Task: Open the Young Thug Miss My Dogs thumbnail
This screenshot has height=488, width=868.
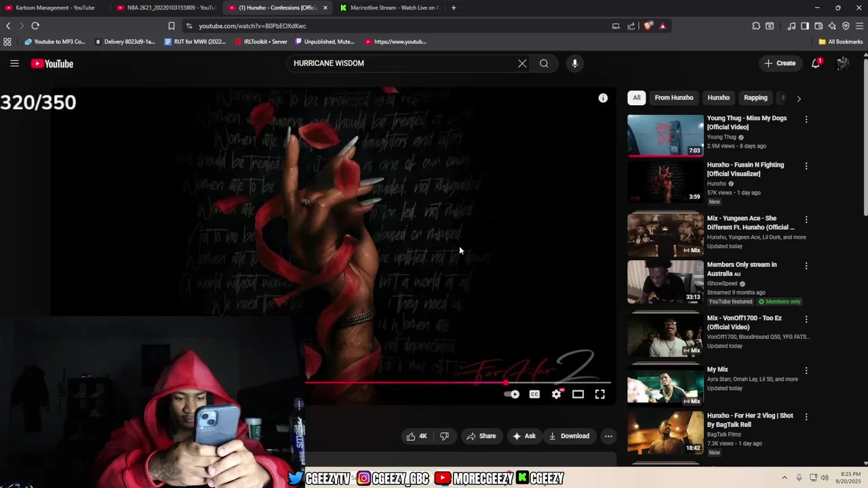Action: 665,136
